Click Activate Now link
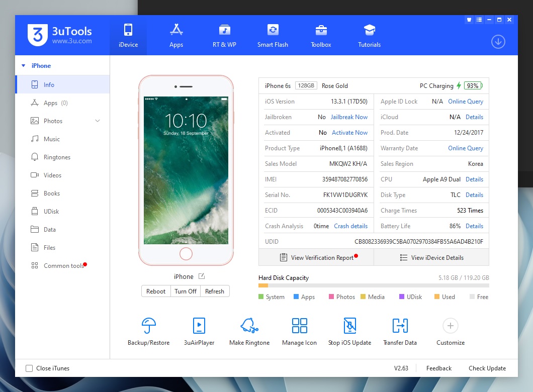 click(349, 133)
